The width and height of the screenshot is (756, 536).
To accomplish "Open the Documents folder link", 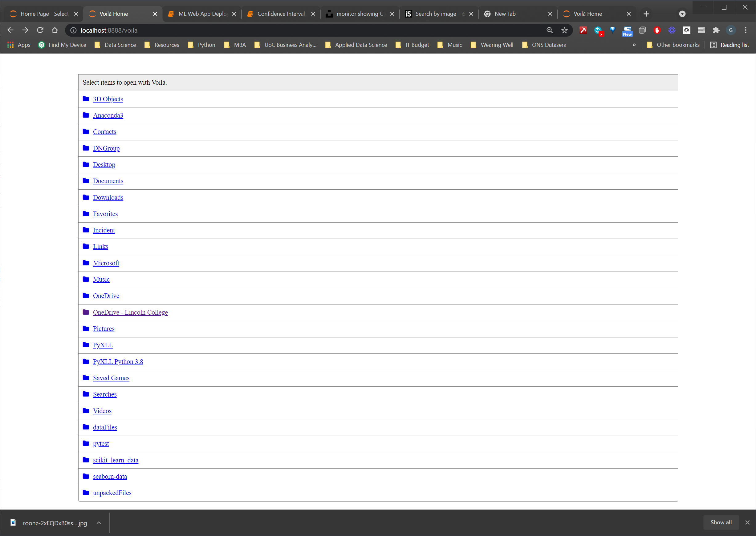I will click(108, 181).
